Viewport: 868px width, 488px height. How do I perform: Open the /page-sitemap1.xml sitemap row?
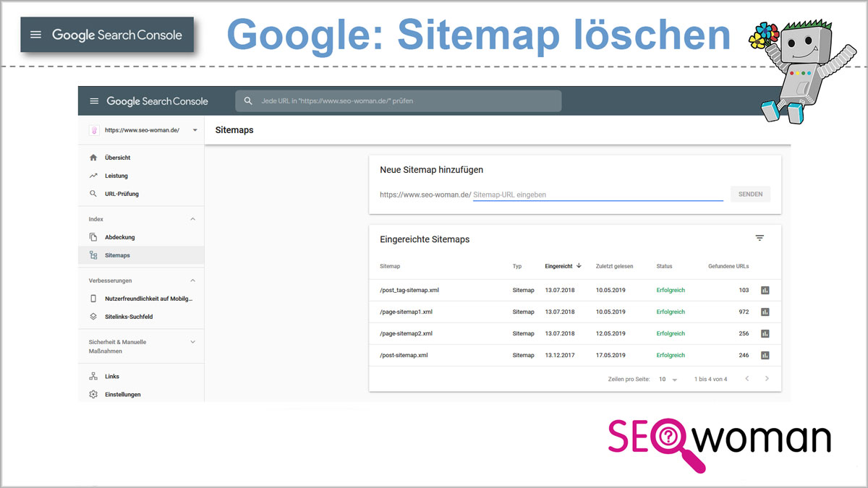(x=575, y=312)
